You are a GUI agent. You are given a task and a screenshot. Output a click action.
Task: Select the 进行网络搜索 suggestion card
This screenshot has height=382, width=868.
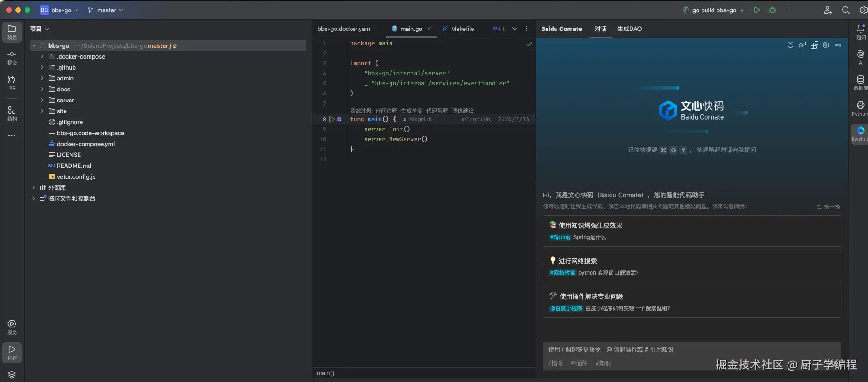pyautogui.click(x=692, y=266)
